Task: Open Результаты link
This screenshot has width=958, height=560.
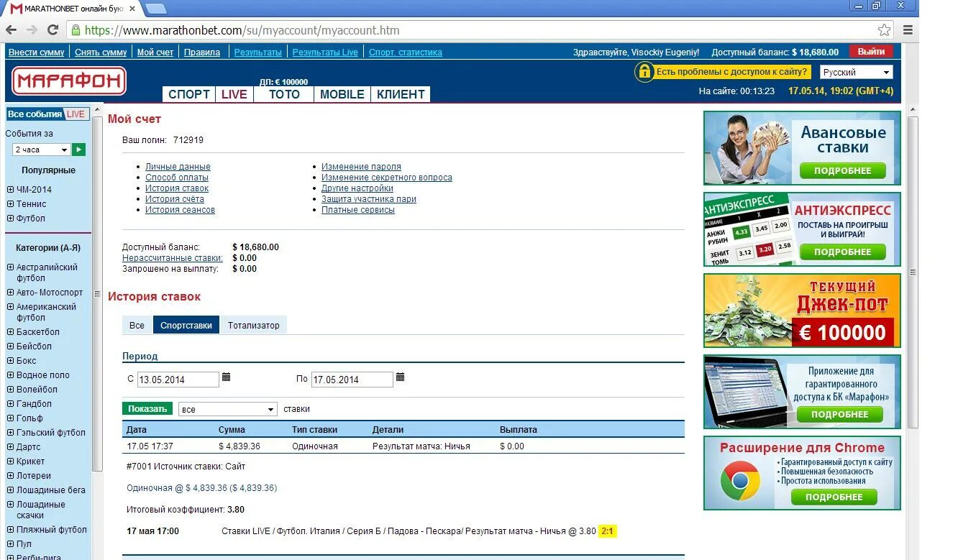Action: point(258,52)
